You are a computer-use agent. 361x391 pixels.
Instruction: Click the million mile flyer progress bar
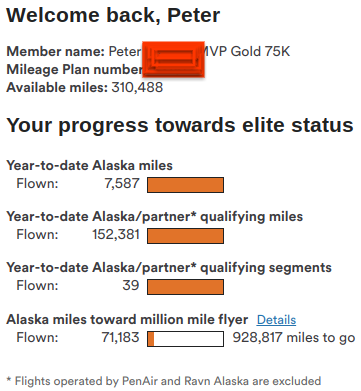[x=185, y=339]
